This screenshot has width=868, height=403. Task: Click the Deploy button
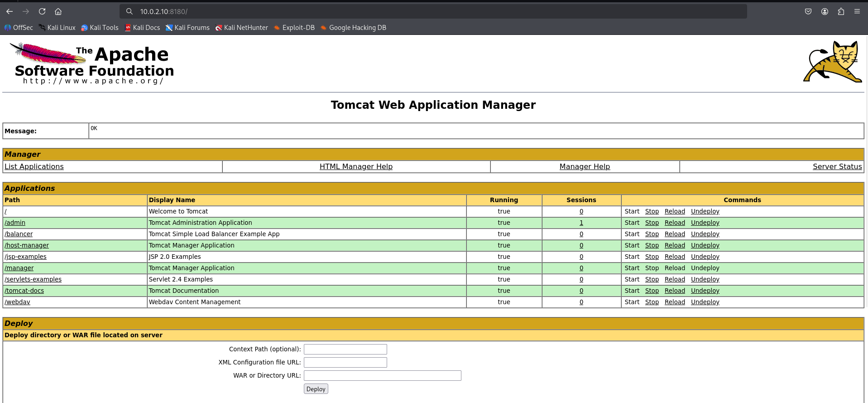click(316, 389)
